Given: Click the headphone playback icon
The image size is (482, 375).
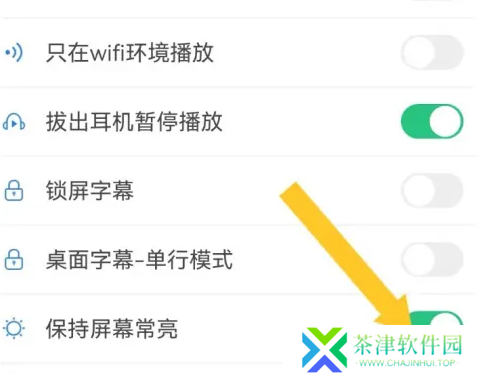Looking at the screenshot, I should click(x=14, y=122).
